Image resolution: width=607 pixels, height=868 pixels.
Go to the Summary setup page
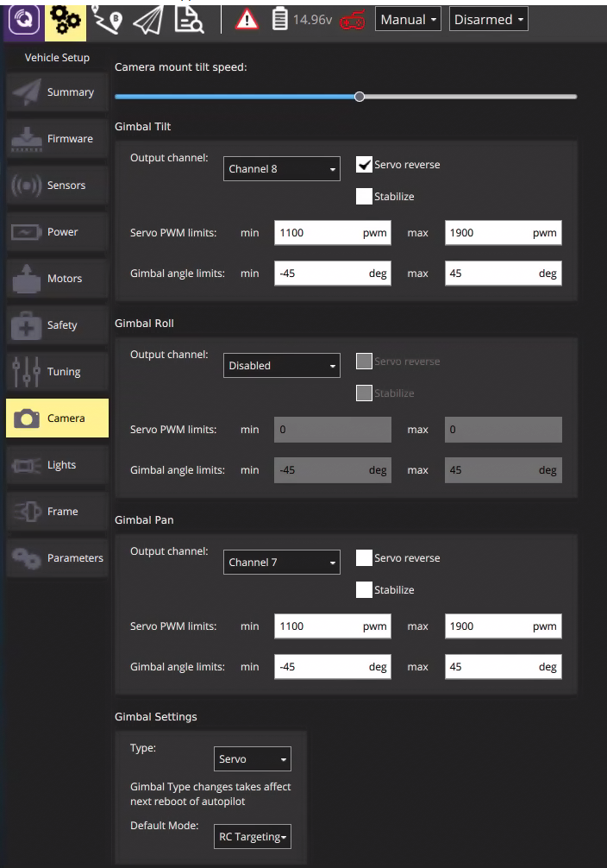[x=57, y=92]
